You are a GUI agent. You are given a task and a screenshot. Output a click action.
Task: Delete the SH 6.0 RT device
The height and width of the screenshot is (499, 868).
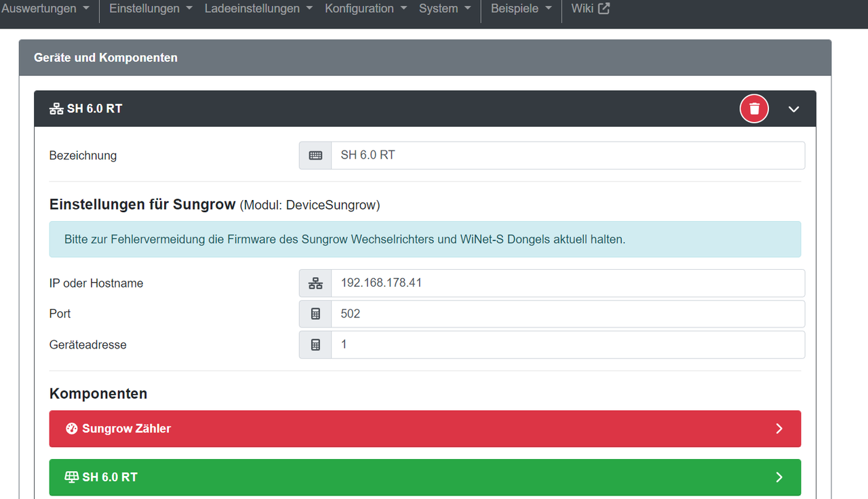(754, 108)
